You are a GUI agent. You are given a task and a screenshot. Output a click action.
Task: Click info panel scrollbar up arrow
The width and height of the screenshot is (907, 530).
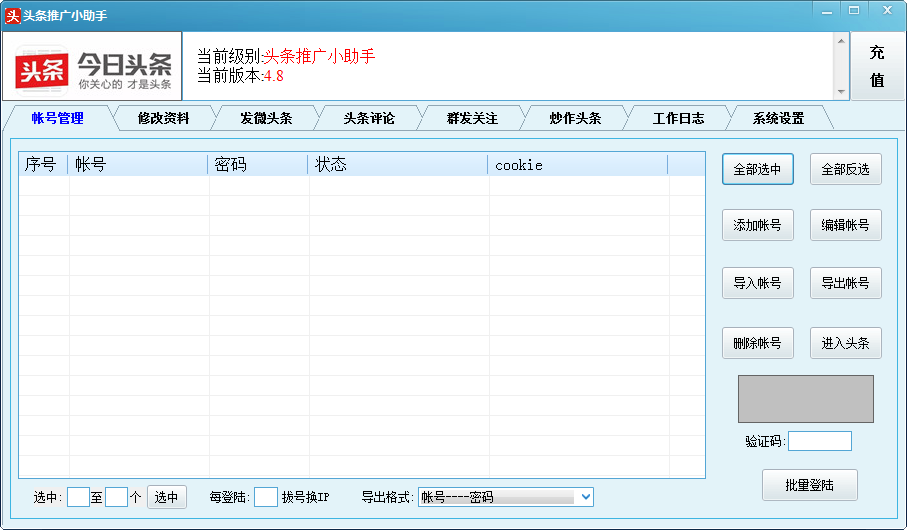pyautogui.click(x=841, y=41)
